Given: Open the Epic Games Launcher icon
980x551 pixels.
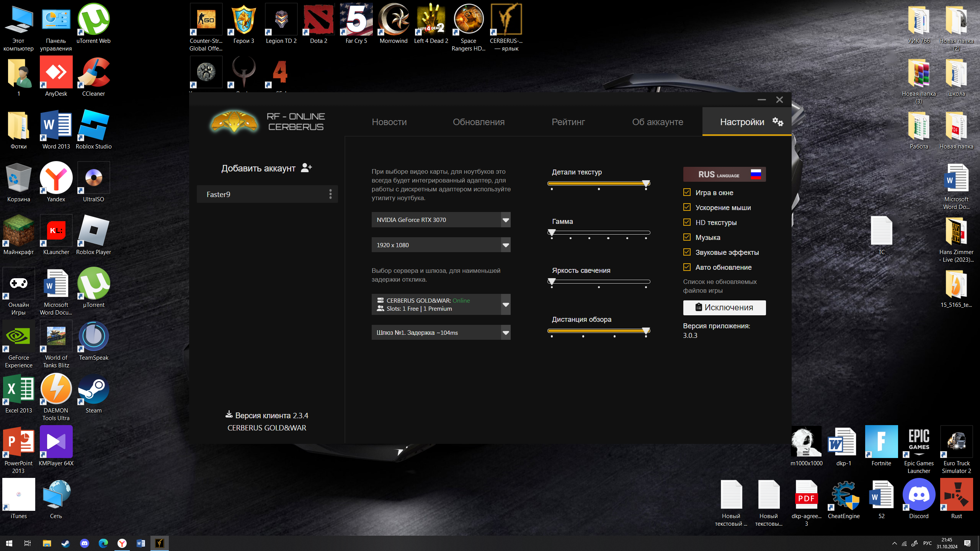Looking at the screenshot, I should [x=919, y=450].
